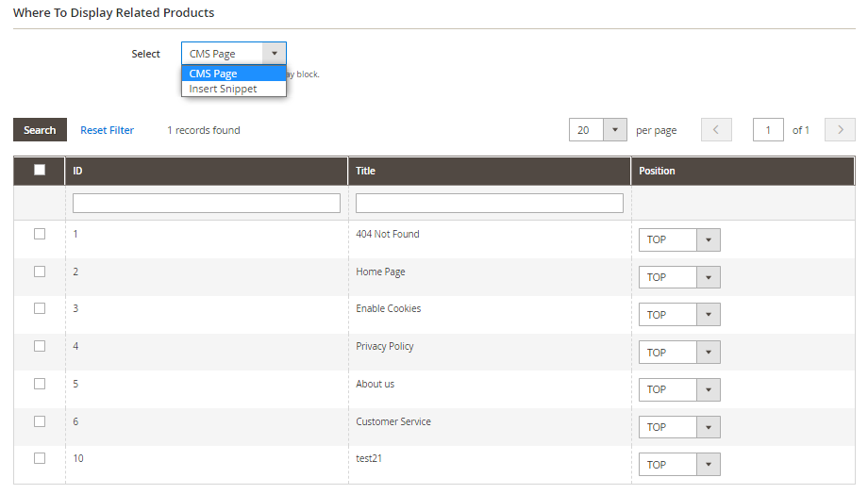
Task: Tick the checkbox for 404 Not Found row
Action: 40,234
